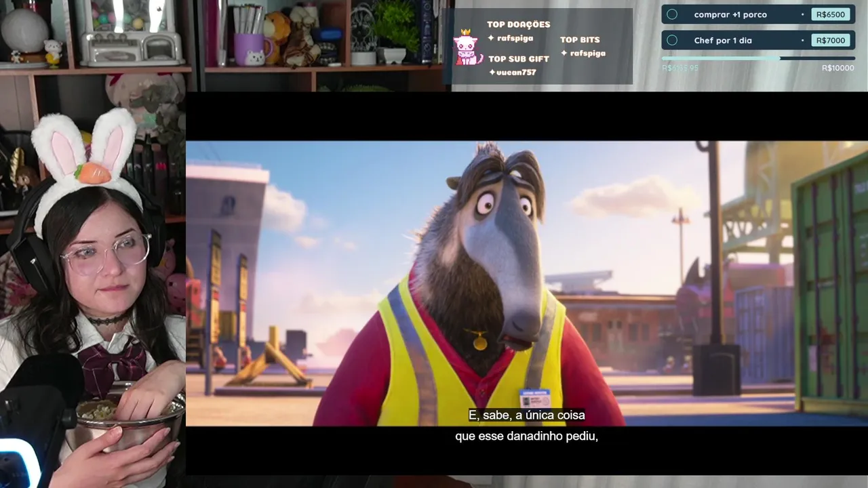
Task: Click the pink cat crown mascot icon
Action: (467, 47)
